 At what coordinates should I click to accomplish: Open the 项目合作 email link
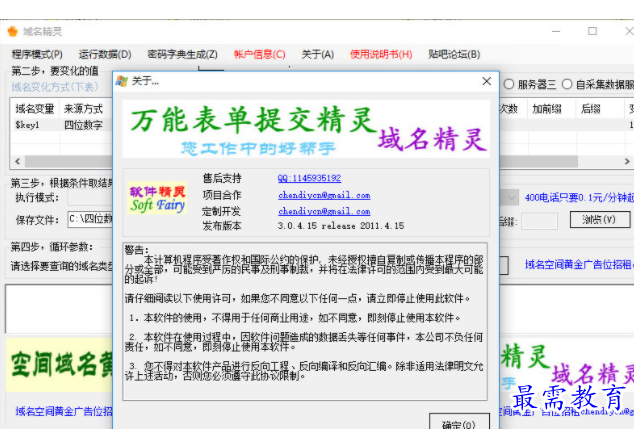(x=324, y=195)
